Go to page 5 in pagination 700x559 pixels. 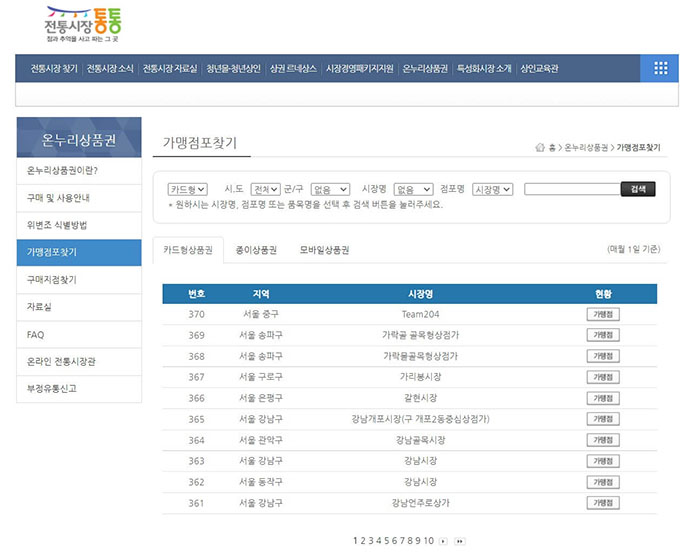(387, 541)
